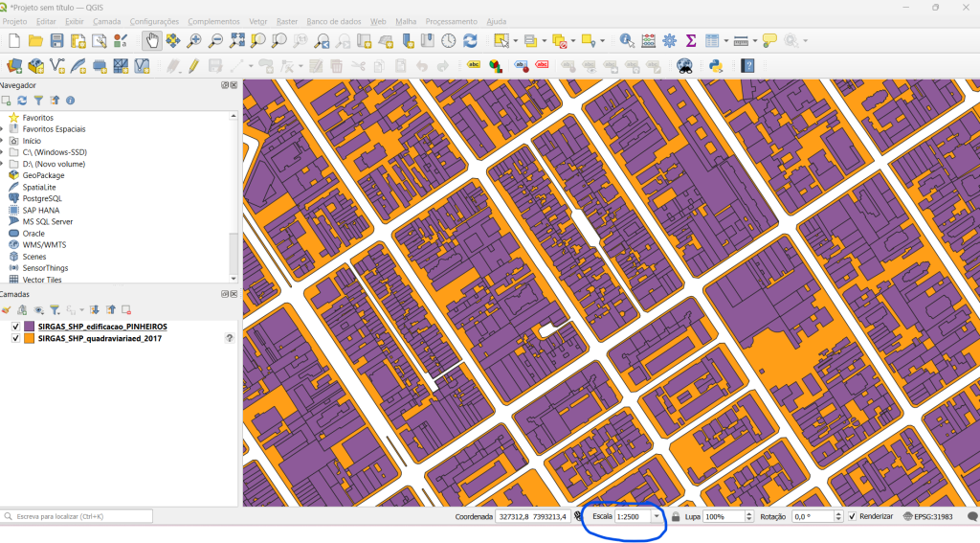Open the Complementos menu
The height and width of the screenshot is (543, 980).
[213, 21]
